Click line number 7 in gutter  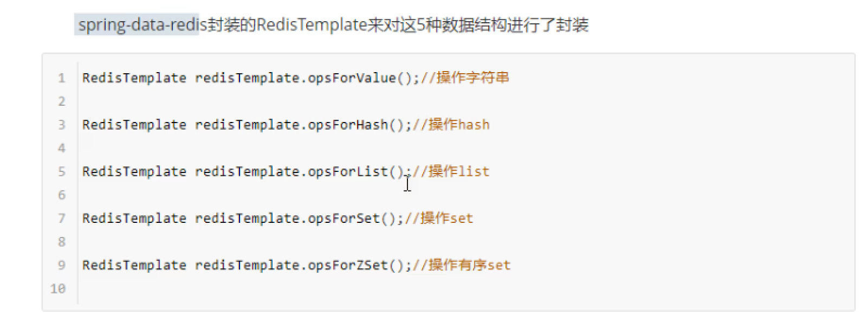point(62,219)
